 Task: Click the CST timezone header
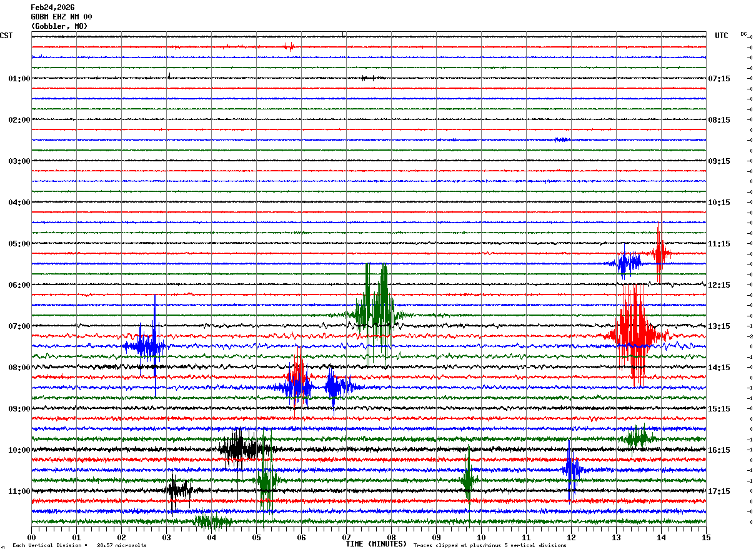point(6,36)
